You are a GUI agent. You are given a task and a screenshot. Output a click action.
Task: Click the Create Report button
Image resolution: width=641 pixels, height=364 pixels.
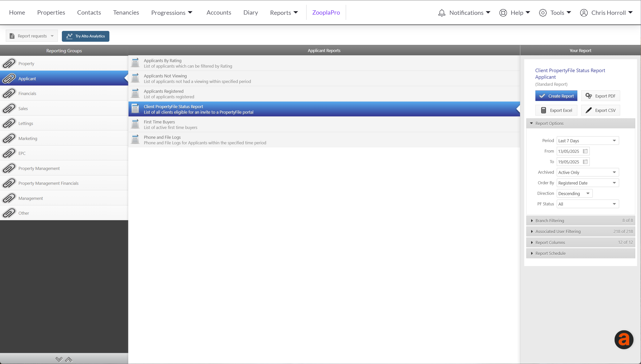pos(556,96)
